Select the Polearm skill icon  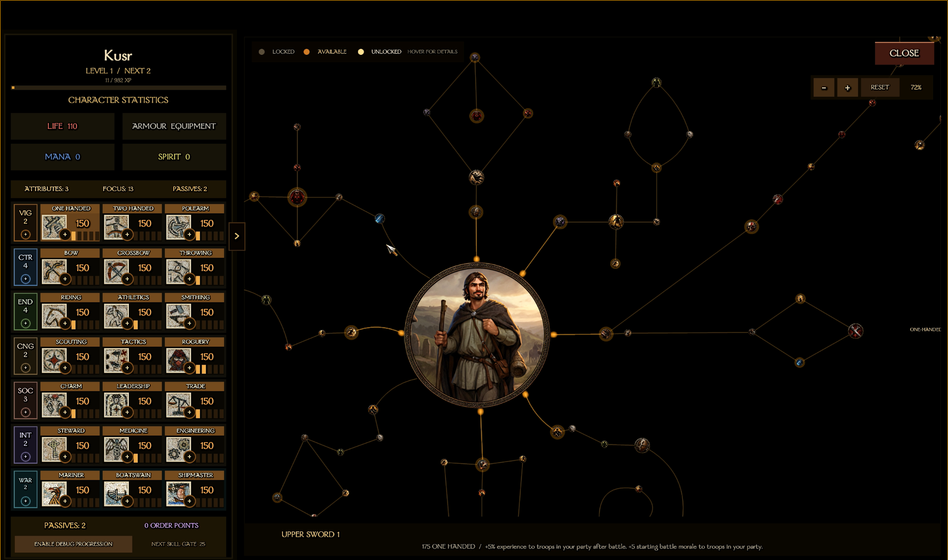click(x=178, y=227)
